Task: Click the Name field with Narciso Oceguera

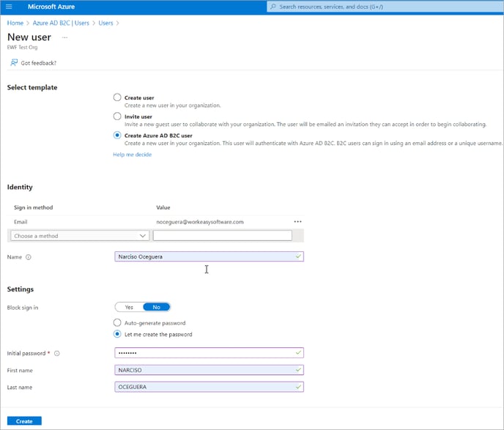Action: (209, 257)
